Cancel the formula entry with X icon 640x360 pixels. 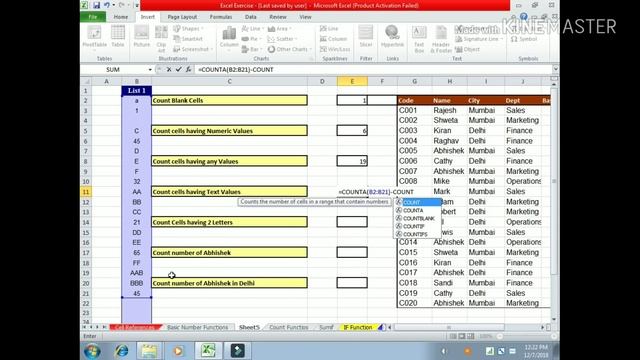(x=169, y=69)
